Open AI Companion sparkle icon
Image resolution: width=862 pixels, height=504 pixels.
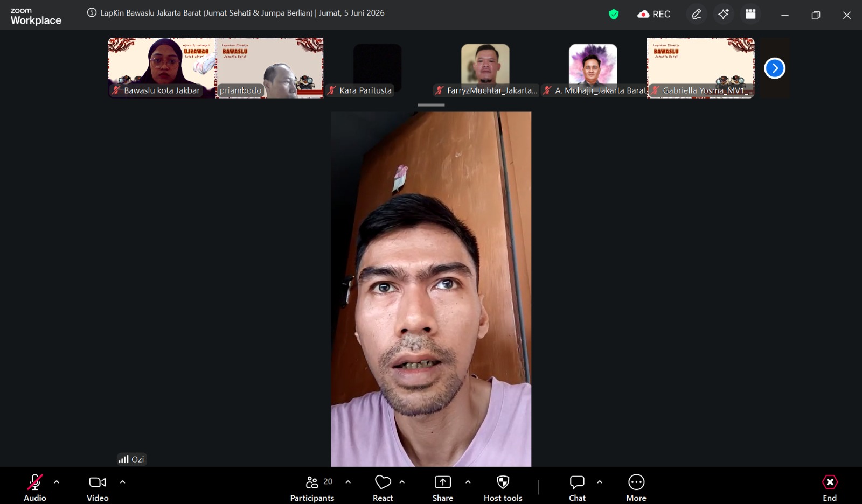[x=724, y=14]
